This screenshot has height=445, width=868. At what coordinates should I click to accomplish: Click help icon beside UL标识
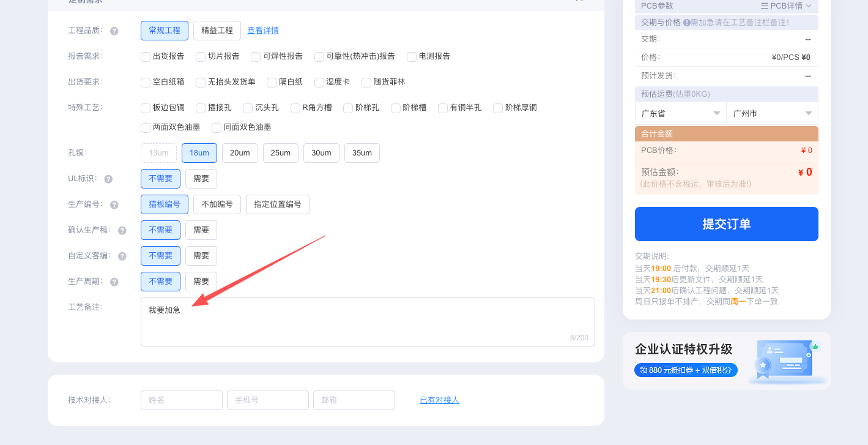(x=108, y=179)
